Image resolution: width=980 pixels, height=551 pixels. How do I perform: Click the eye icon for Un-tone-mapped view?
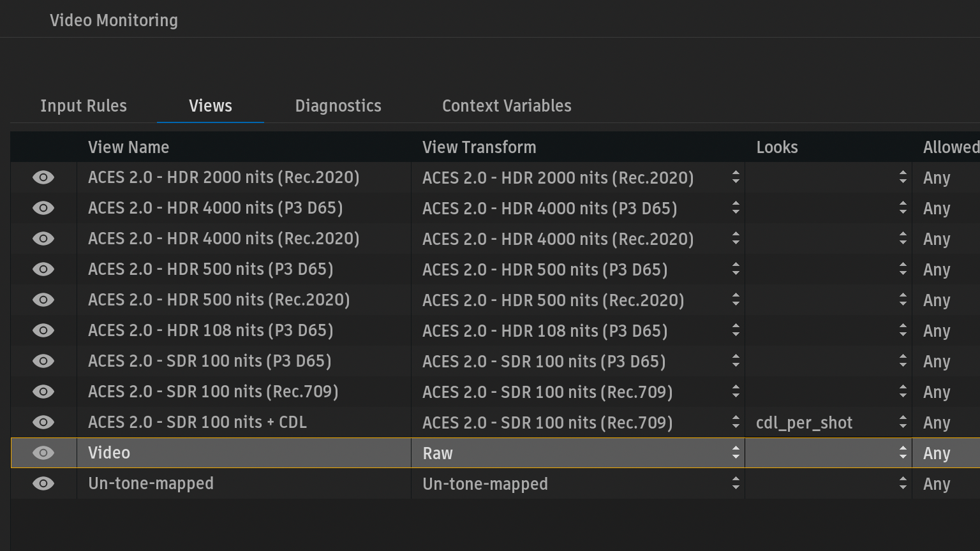point(43,483)
